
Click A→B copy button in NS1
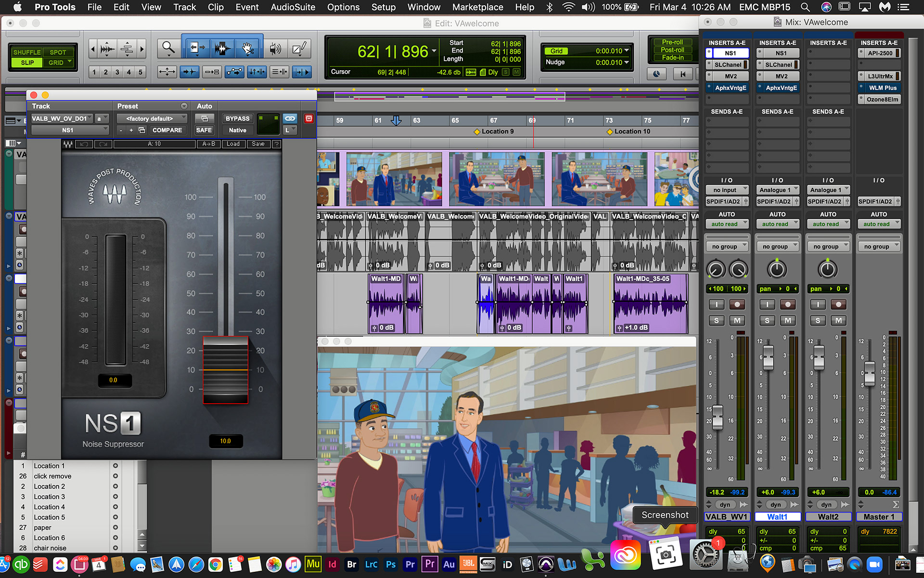click(209, 144)
